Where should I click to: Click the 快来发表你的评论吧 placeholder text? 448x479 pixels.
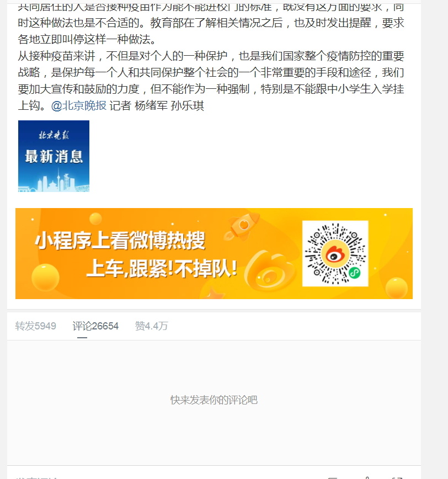click(214, 400)
